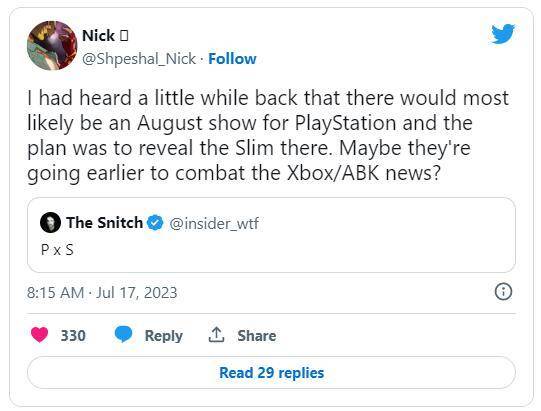Open the @Shpeshal_Nick handle link
The height and width of the screenshot is (411, 541).
[x=139, y=59]
